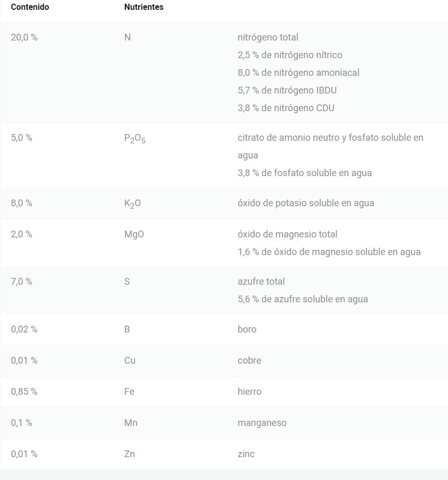Click the 5,7 % de nitrógeno IBDU line

(287, 90)
